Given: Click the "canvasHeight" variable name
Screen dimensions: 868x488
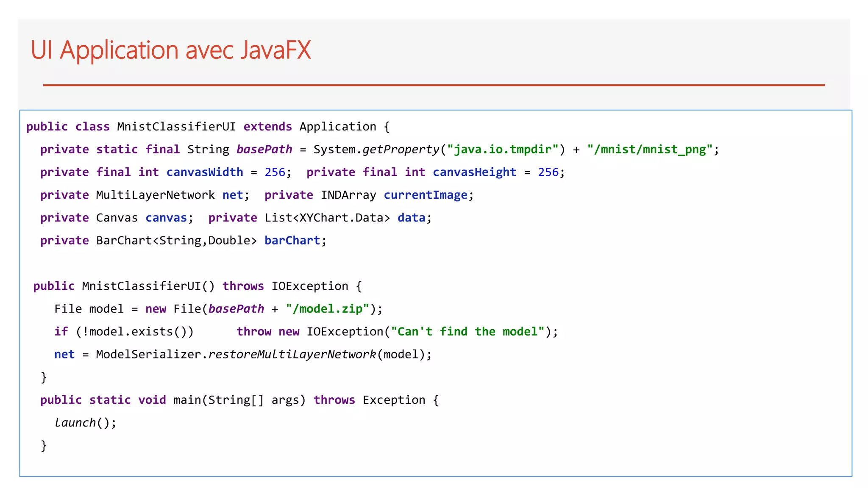Looking at the screenshot, I should click(474, 172).
